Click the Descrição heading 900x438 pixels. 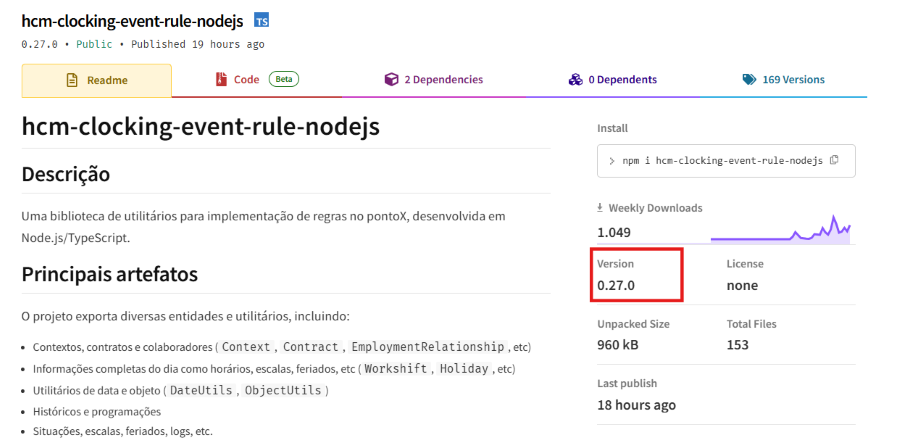pos(66,174)
